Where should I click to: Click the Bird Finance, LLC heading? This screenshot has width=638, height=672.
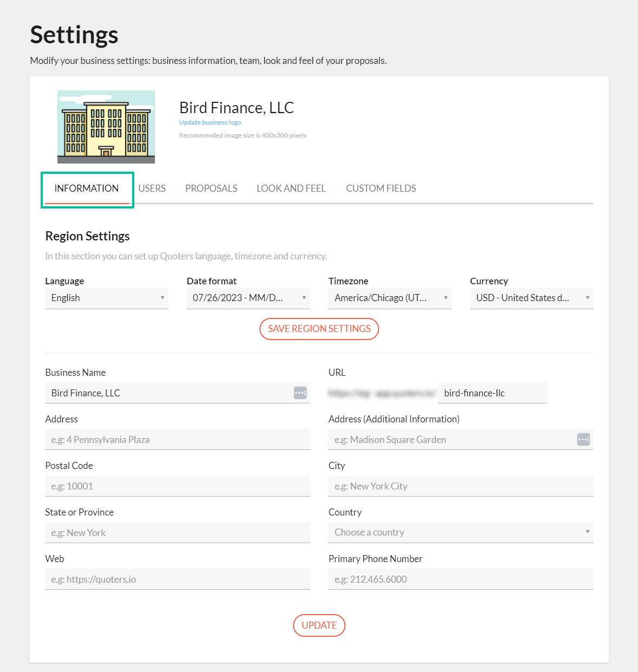[237, 108]
